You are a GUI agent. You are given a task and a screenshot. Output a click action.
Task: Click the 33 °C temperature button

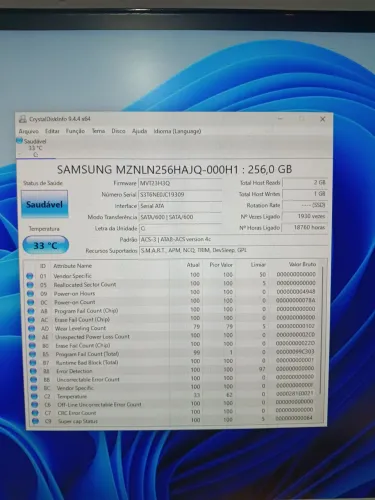click(46, 245)
